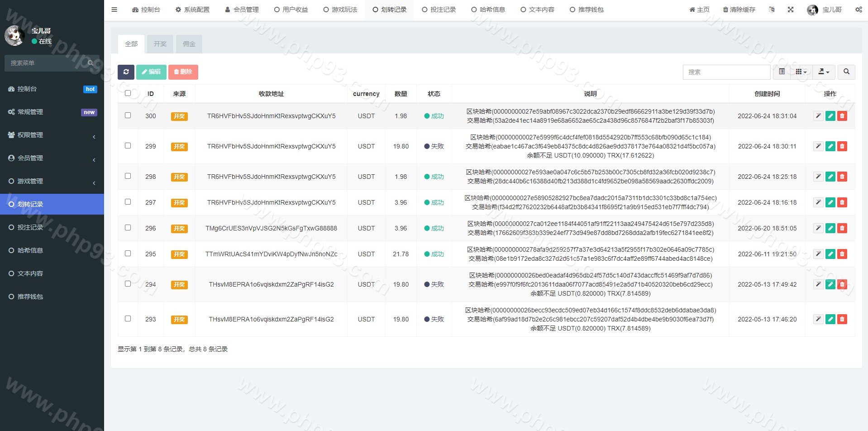Switch to the 开奖 tab
Image resolution: width=868 pixels, height=431 pixels.
(160, 44)
